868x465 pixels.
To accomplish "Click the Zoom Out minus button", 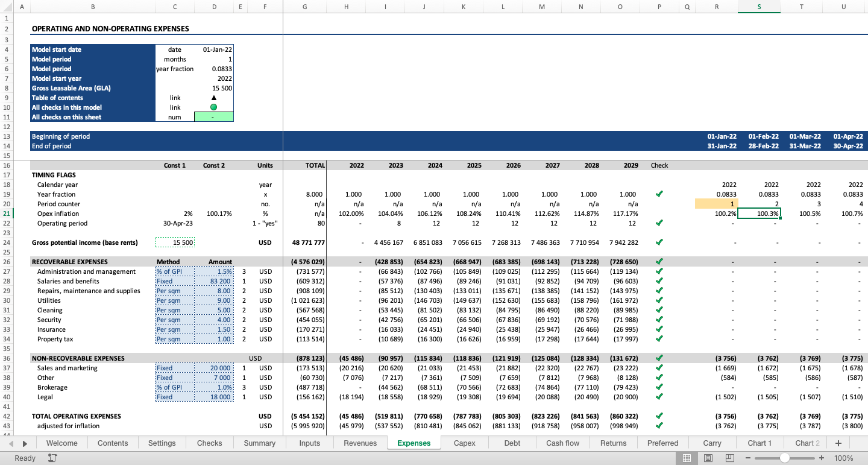I will [x=748, y=458].
